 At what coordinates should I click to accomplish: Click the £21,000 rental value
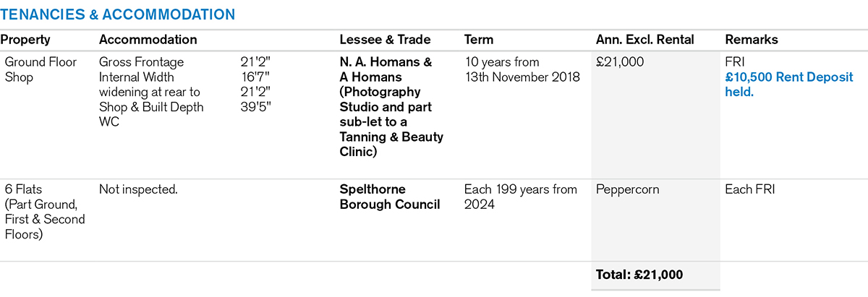click(x=620, y=63)
